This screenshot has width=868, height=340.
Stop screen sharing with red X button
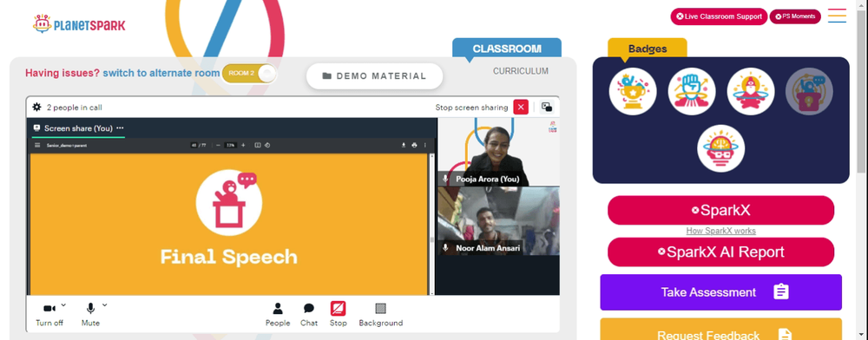[521, 108]
